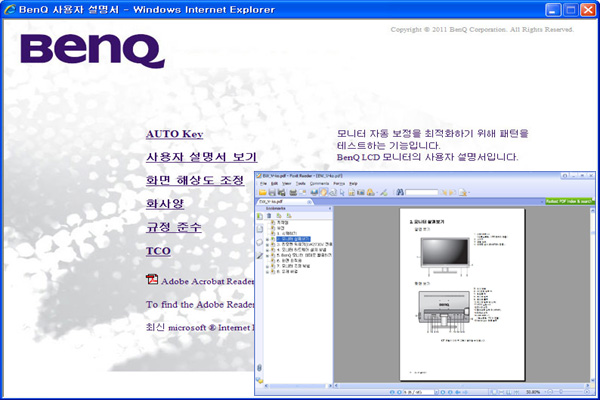Select the Hand tool in Foxit toolbar

tap(324, 192)
